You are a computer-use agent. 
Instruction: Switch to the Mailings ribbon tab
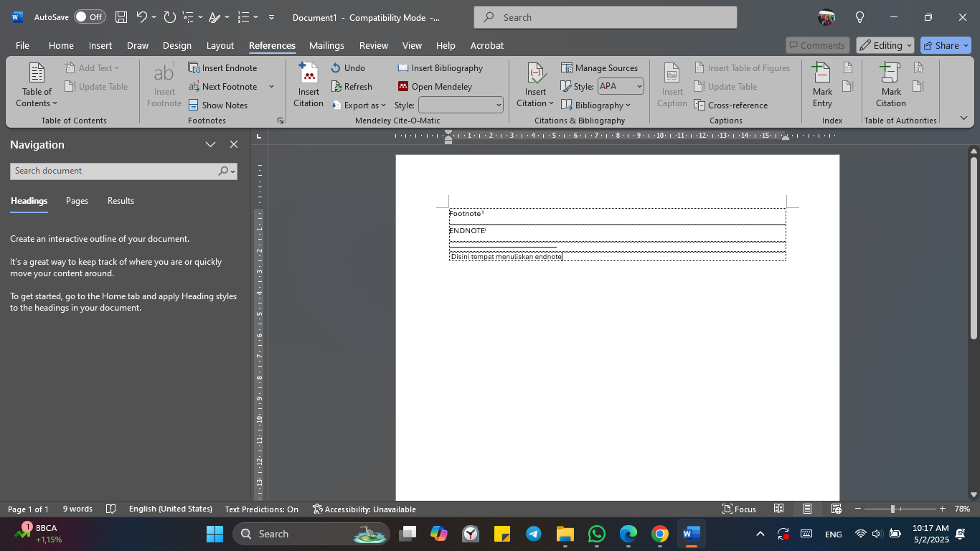coord(326,45)
